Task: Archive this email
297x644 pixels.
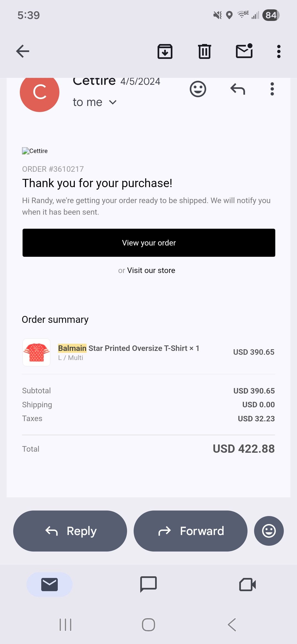Action: (165, 51)
